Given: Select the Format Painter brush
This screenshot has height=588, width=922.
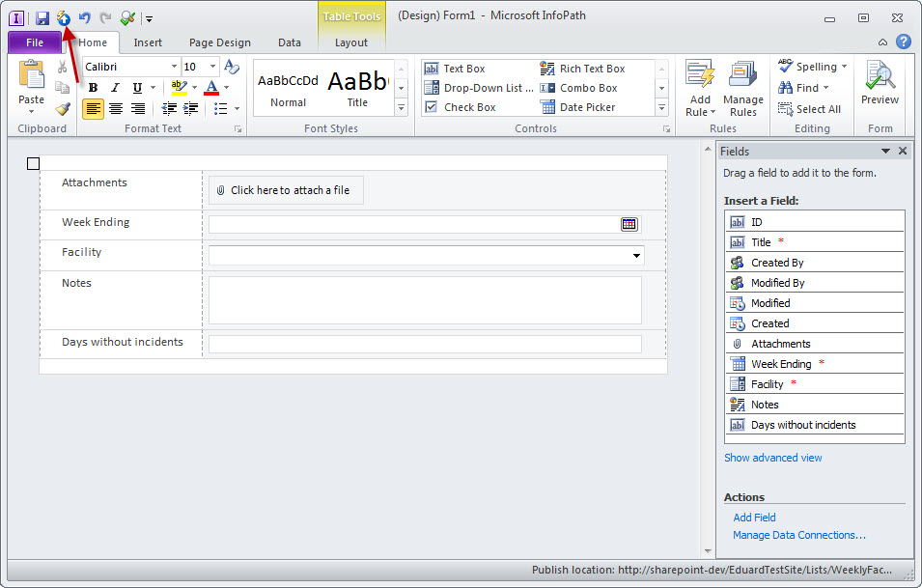Looking at the screenshot, I should (x=63, y=109).
